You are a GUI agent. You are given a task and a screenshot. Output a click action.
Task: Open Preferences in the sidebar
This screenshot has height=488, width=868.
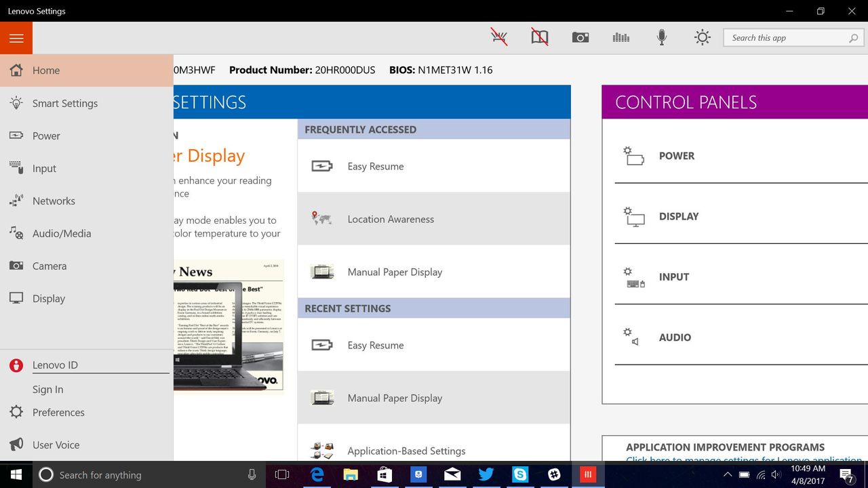[x=87, y=412]
